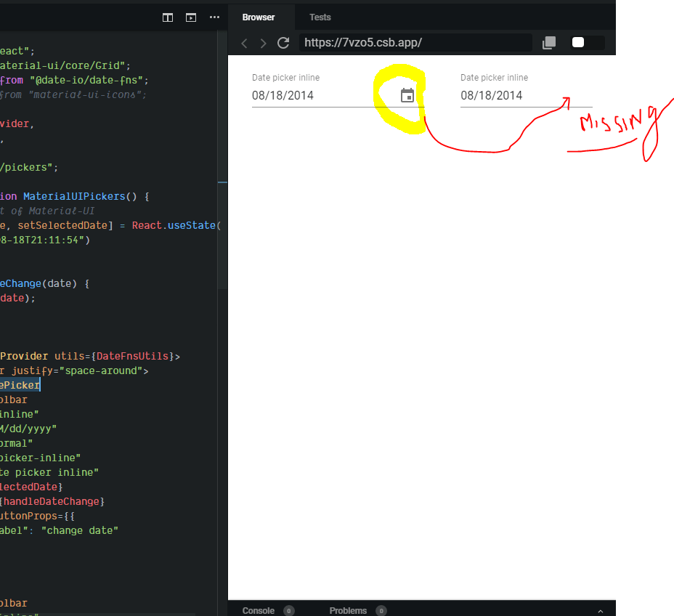The width and height of the screenshot is (674, 616).
Task: Reload the browser preview page
Action: click(x=283, y=43)
